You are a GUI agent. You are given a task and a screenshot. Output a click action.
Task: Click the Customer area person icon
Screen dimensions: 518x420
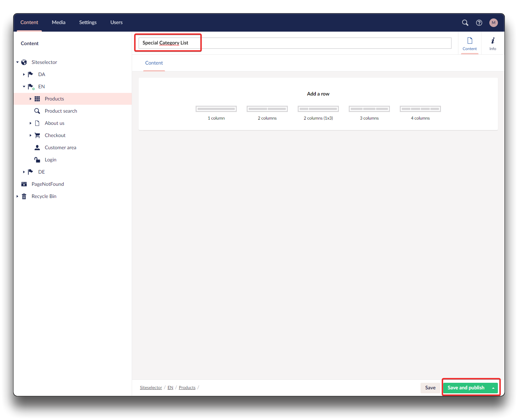pos(37,148)
